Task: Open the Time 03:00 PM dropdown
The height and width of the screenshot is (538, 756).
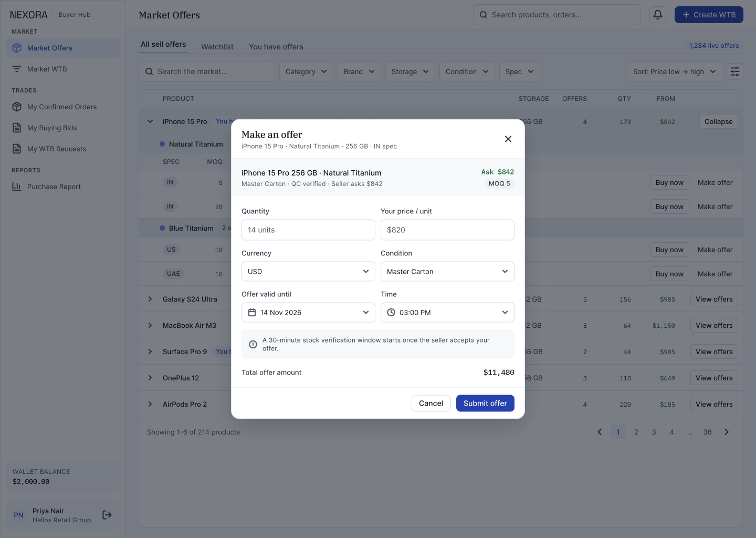Action: (x=447, y=313)
